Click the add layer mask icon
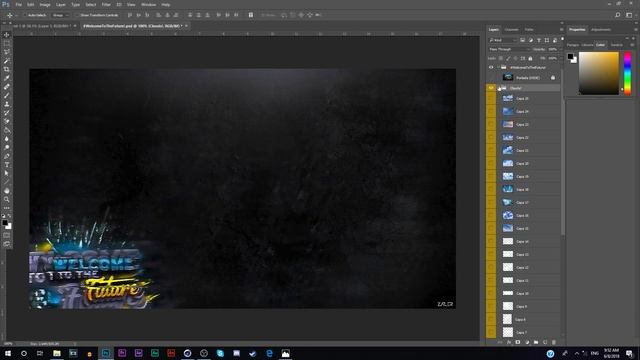Screen dimensions: 640x360 [x=518, y=342]
